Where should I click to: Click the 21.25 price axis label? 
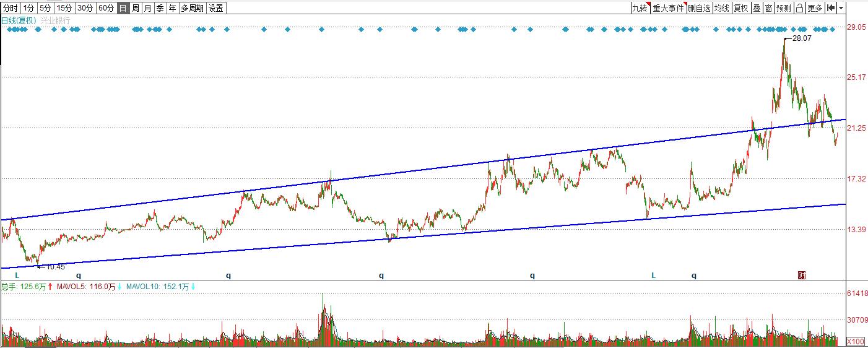tap(856, 128)
